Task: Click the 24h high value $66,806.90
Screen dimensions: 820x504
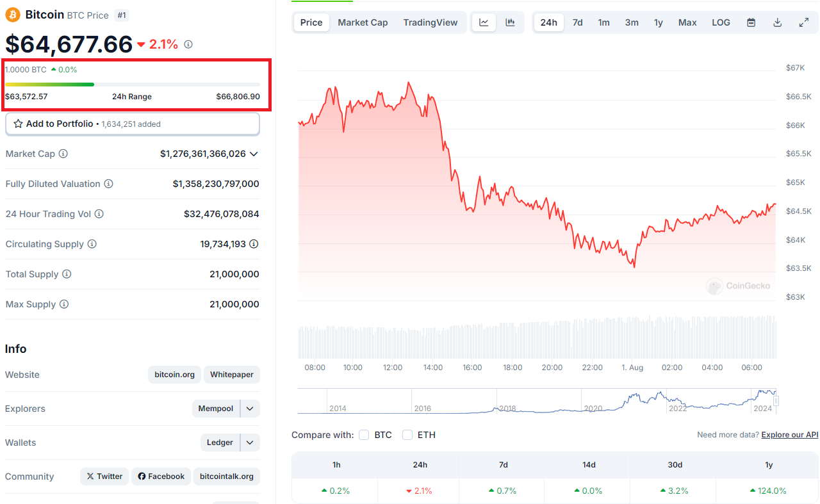Action: click(x=238, y=97)
